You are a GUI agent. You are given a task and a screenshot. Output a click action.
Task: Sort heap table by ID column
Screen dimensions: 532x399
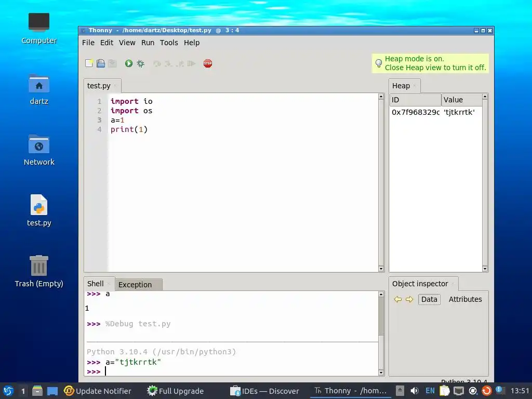point(415,100)
